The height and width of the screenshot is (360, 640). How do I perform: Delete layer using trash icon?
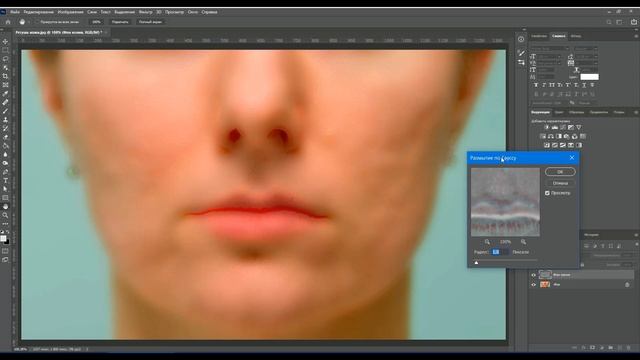pyautogui.click(x=629, y=348)
